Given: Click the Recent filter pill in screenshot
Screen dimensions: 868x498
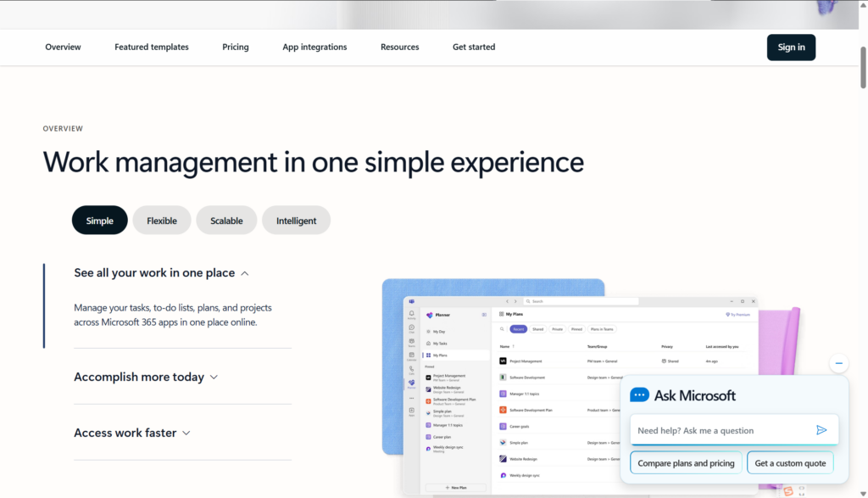Looking at the screenshot, I should click(x=518, y=329).
